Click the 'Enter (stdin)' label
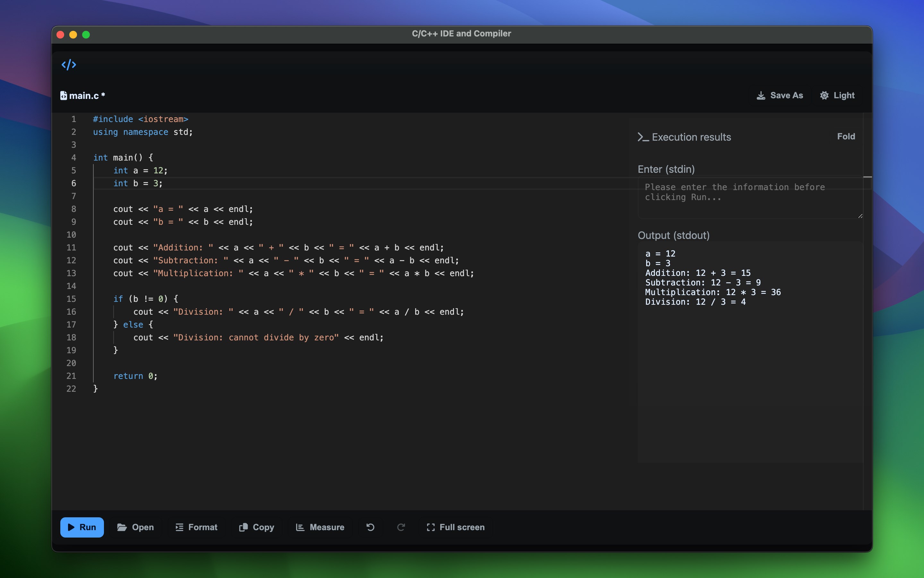Image resolution: width=924 pixels, height=578 pixels. (x=666, y=169)
